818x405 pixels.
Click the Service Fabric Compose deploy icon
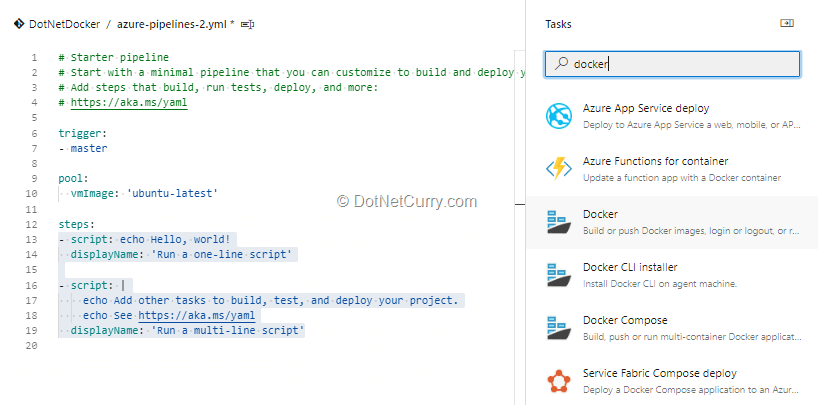click(559, 382)
